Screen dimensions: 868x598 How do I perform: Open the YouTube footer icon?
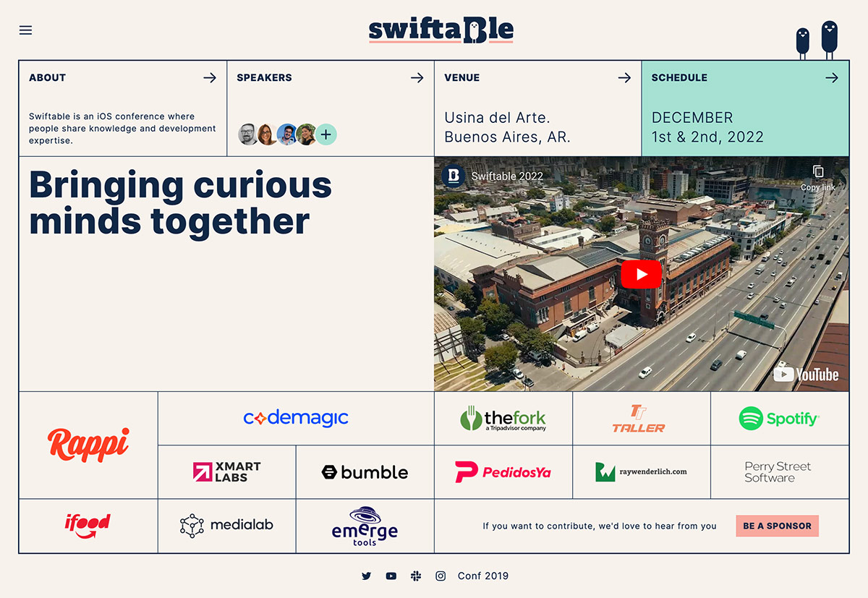(391, 576)
